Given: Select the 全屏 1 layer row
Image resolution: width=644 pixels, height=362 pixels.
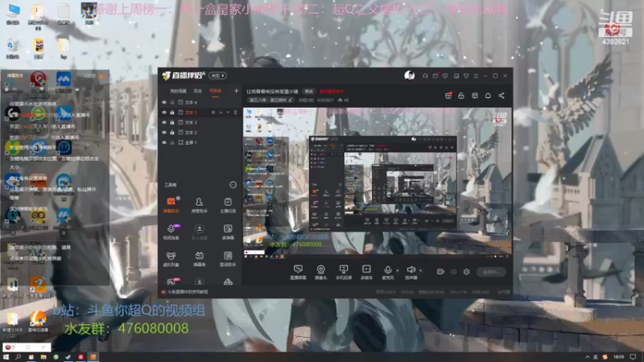Looking at the screenshot, I should click(200, 142).
